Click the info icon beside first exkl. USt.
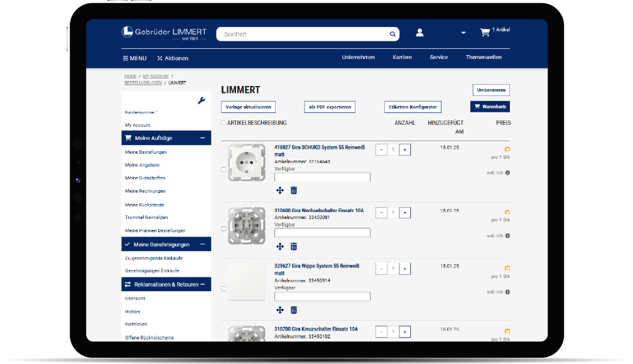 pos(507,173)
